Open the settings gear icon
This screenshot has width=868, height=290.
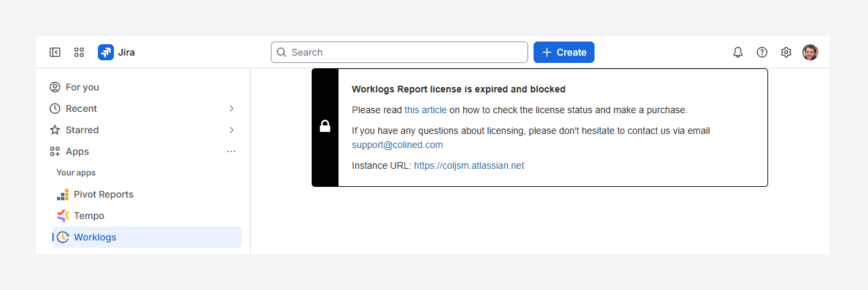coord(786,52)
